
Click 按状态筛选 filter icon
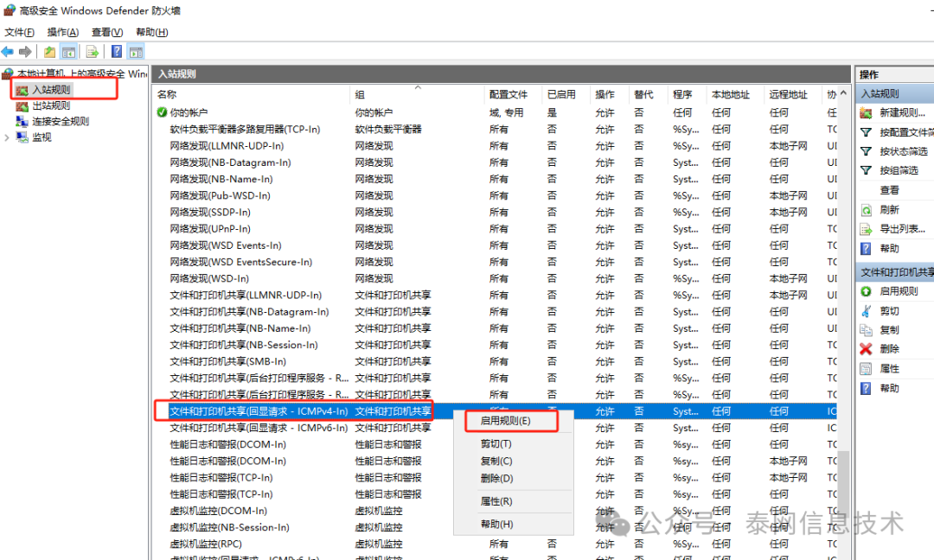(866, 151)
